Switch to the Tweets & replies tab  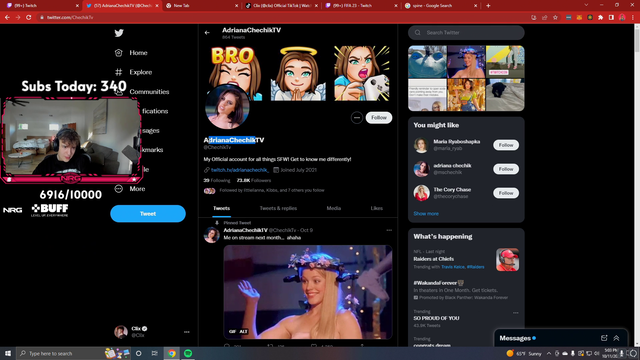[278, 208]
